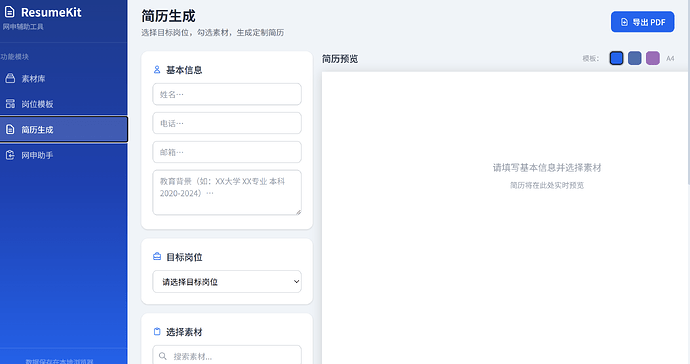Focus the 电话 input field
The image size is (690, 364).
click(227, 123)
